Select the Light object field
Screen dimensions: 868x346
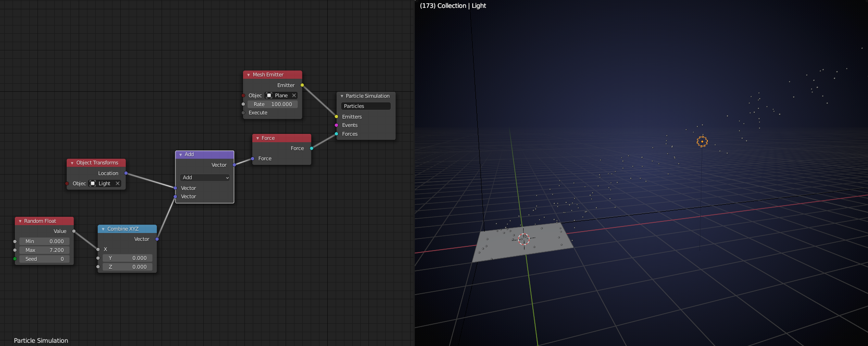[105, 183]
